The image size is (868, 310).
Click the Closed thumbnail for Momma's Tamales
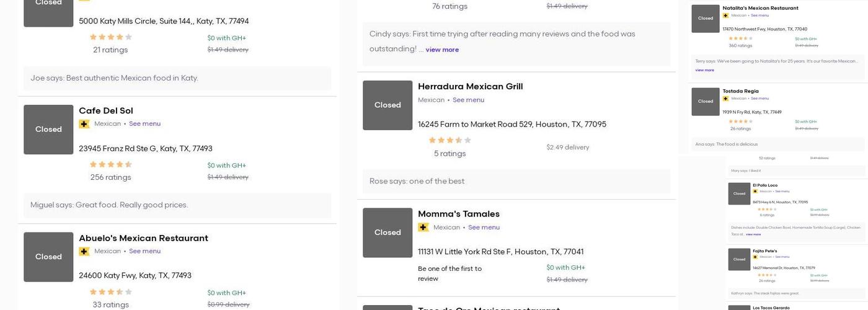(387, 232)
